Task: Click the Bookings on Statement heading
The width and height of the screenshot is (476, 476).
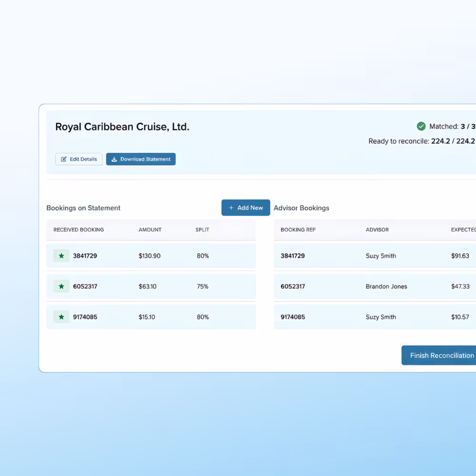Action: (x=83, y=208)
